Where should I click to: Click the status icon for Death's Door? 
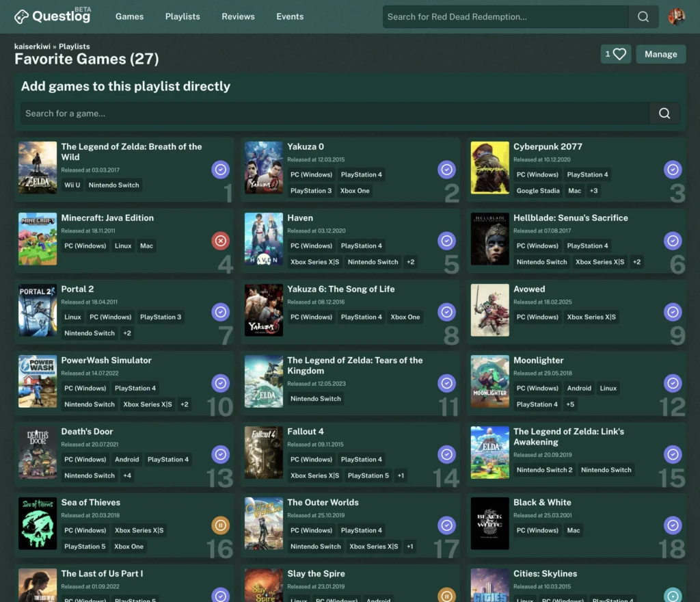point(221,454)
